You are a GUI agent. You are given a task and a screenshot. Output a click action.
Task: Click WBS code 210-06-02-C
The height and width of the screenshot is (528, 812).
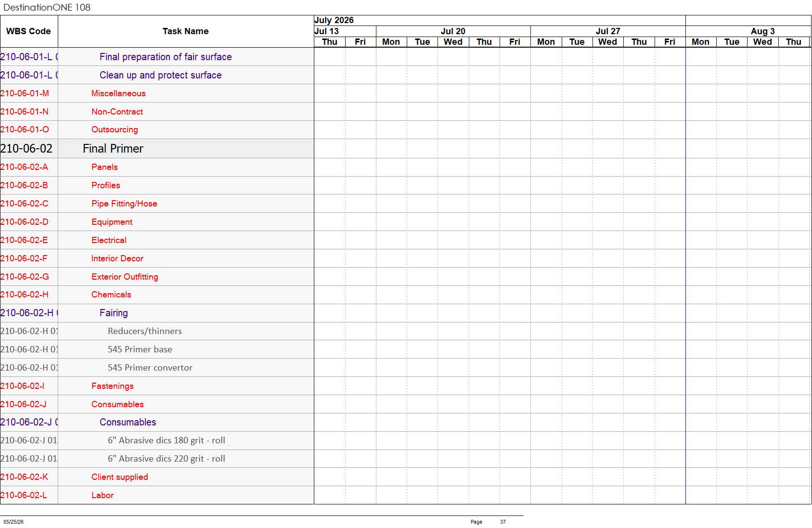pos(24,204)
